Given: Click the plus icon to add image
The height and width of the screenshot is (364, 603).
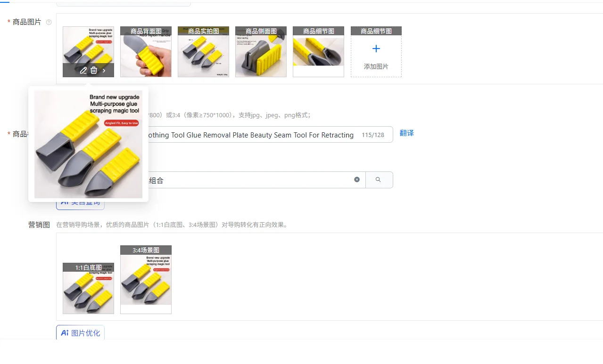Looking at the screenshot, I should pyautogui.click(x=376, y=49).
